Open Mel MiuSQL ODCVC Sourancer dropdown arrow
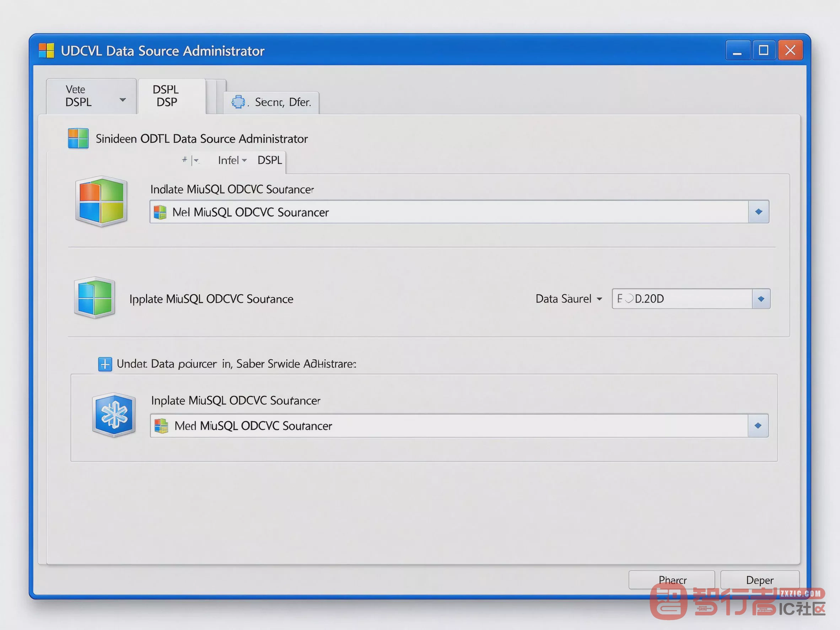840x630 pixels. tap(758, 212)
